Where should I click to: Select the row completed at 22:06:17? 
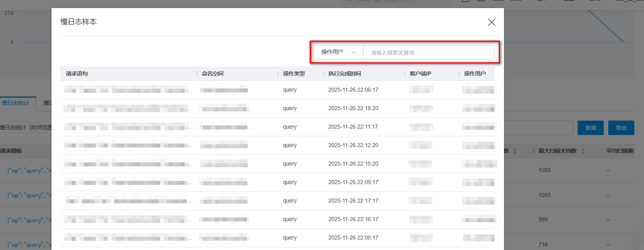pyautogui.click(x=353, y=90)
